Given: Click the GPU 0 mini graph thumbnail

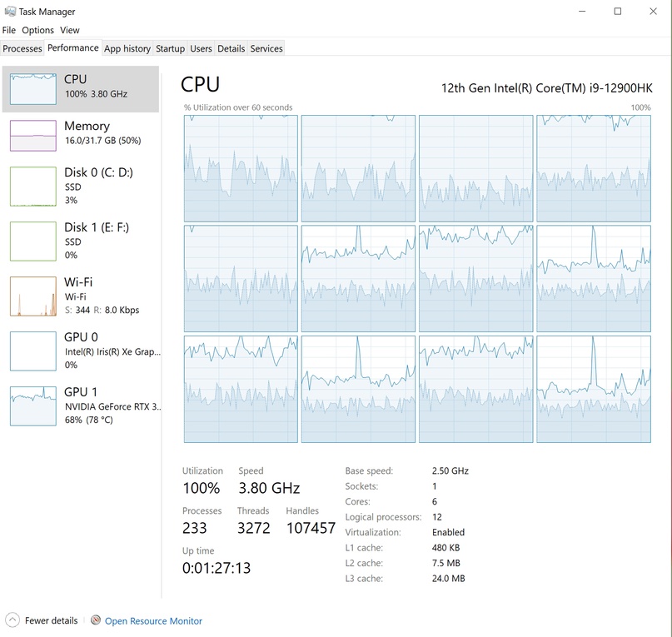Looking at the screenshot, I should click(x=33, y=351).
